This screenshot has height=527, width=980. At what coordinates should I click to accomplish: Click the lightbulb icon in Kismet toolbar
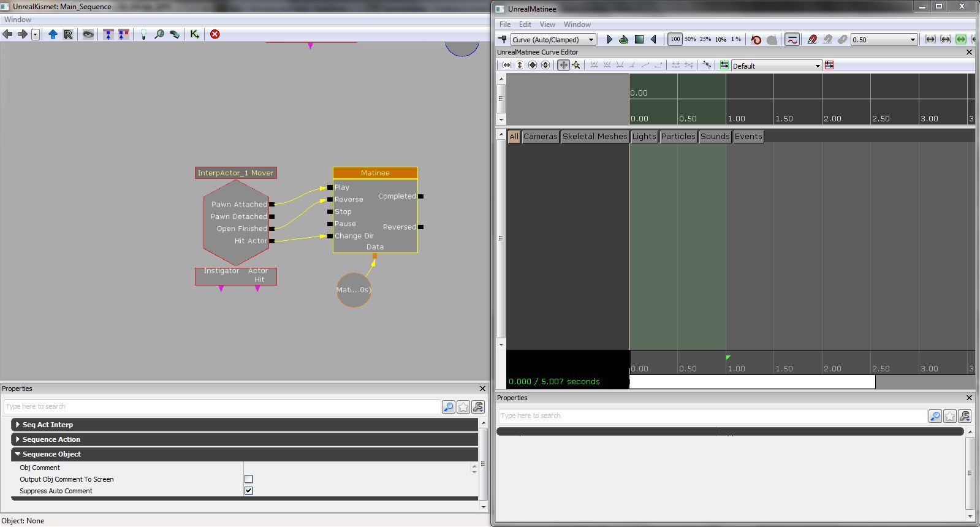coord(143,34)
